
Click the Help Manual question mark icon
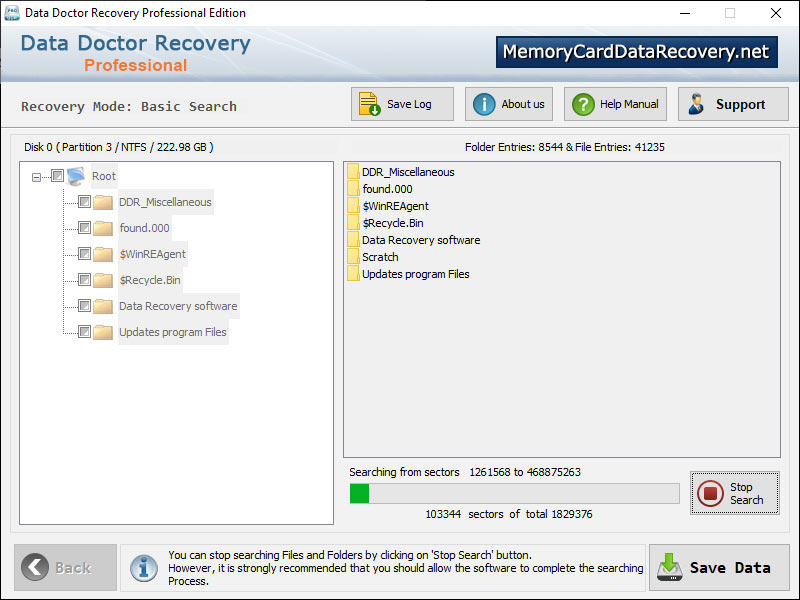[585, 103]
